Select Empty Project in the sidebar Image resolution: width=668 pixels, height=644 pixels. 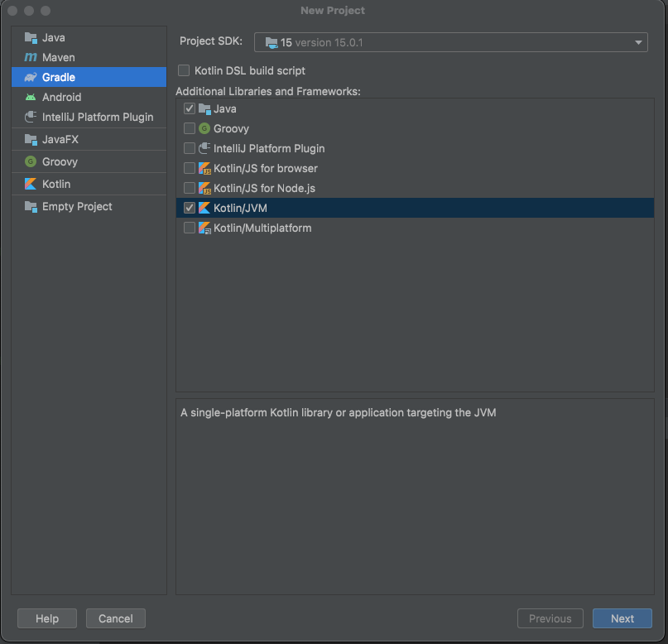[77, 207]
